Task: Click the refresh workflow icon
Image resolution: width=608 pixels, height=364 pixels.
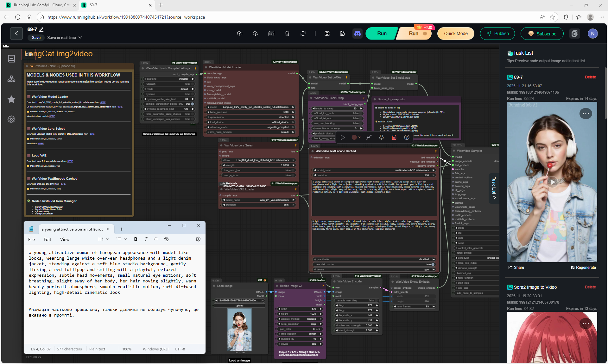Action: point(303,34)
